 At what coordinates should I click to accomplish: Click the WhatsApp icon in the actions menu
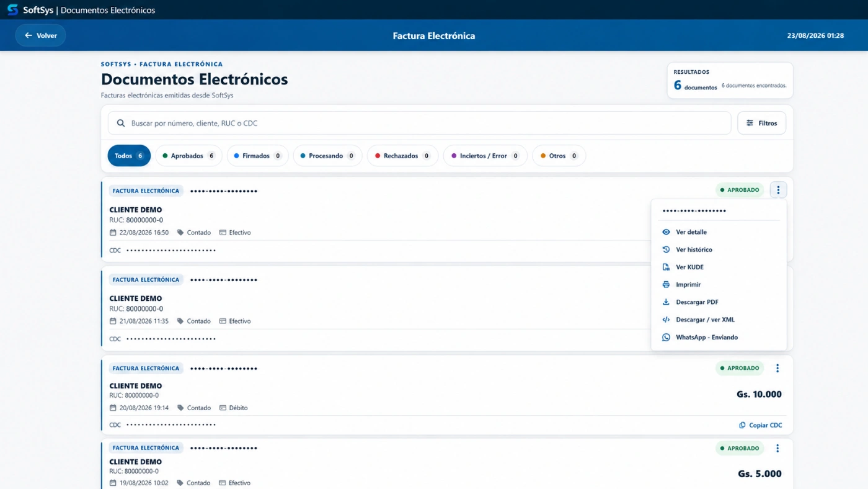coord(666,337)
